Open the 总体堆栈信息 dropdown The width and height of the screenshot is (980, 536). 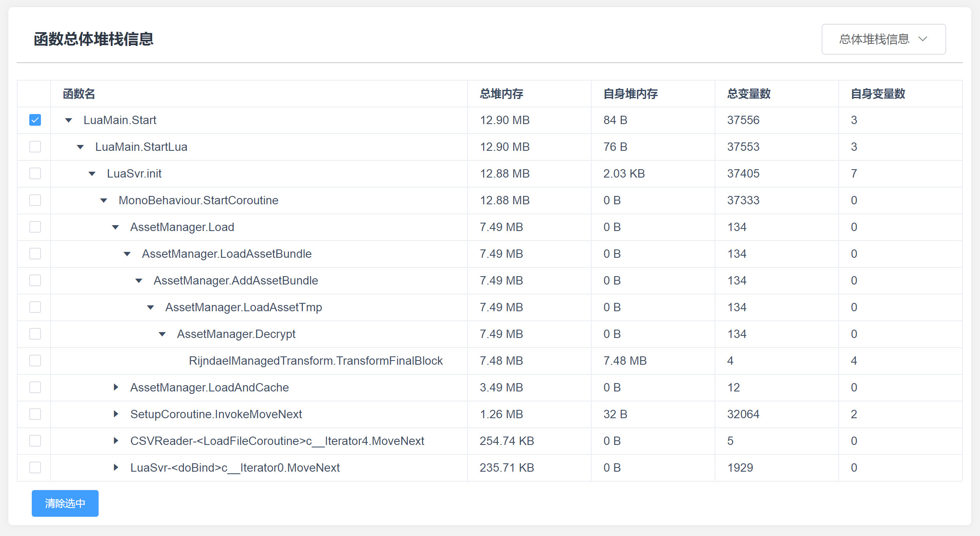point(883,39)
